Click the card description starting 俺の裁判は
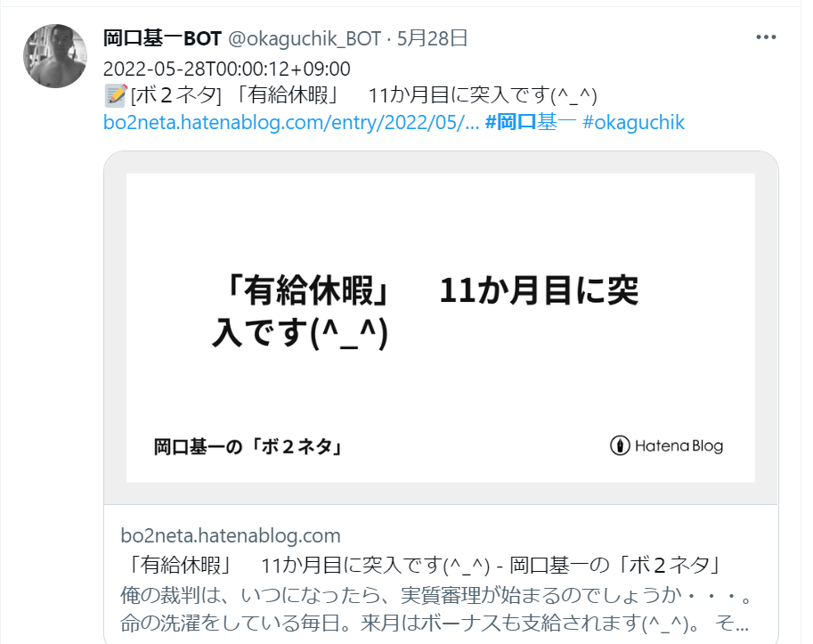Screen dimensions: 813x644 click(435, 595)
